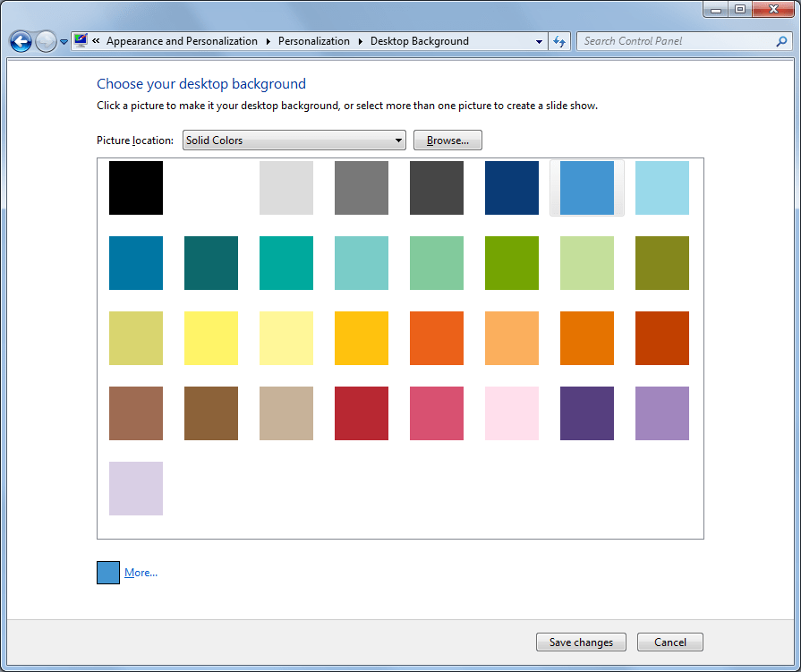Pick the golden amber swatch
This screenshot has width=801, height=672.
362,338
